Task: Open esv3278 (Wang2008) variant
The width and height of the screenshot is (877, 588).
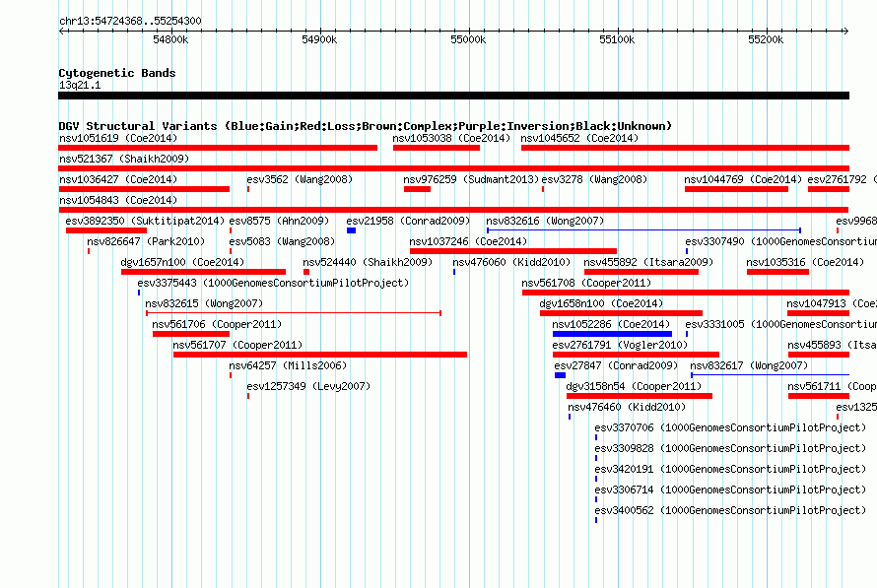Action: pyautogui.click(x=594, y=179)
